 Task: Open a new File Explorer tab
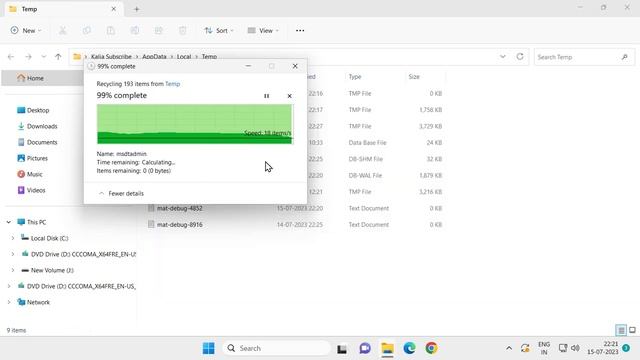(137, 9)
